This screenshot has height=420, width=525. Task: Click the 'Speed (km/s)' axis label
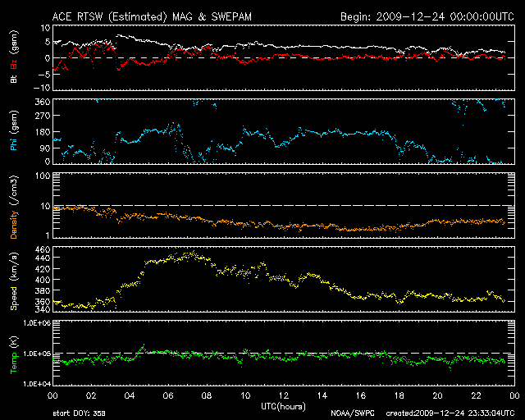coord(14,281)
